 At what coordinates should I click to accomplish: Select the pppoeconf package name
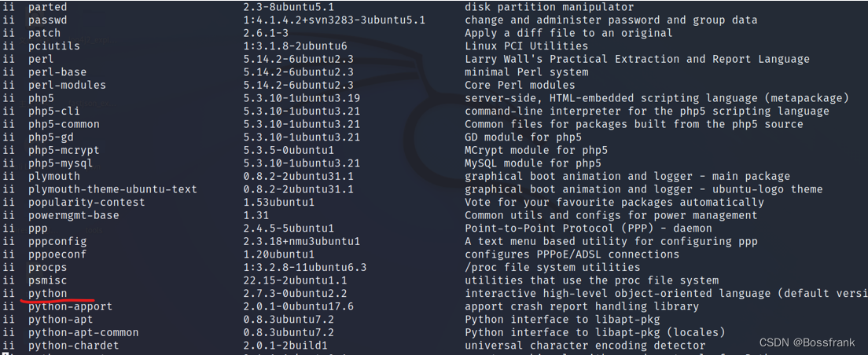pos(57,254)
